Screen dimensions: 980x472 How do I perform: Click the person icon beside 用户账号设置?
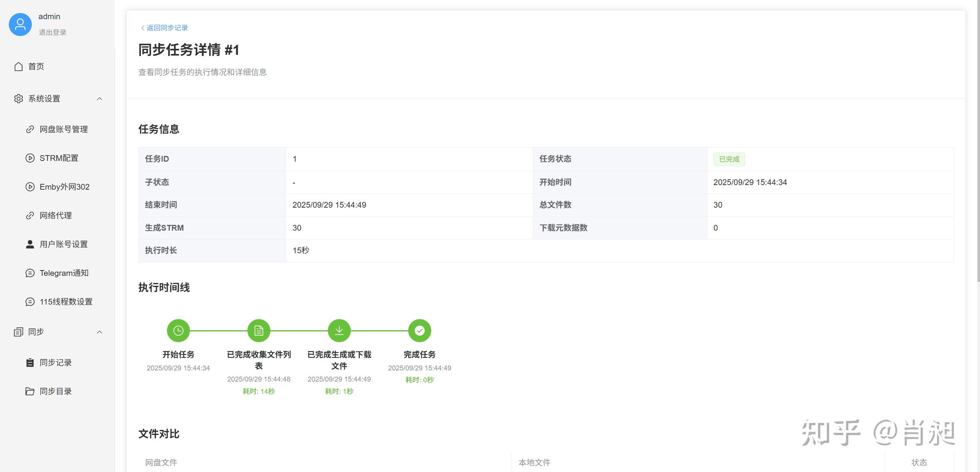coord(30,244)
